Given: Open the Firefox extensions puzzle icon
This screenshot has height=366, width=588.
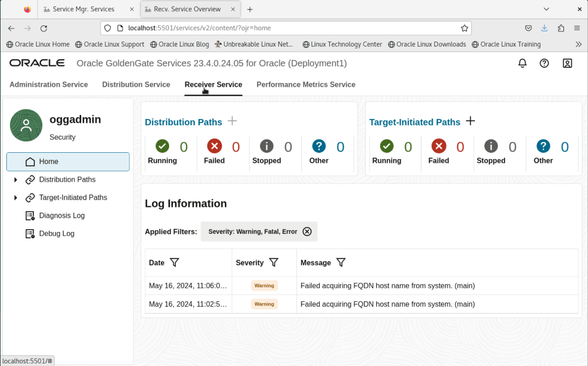Looking at the screenshot, I should point(561,28).
